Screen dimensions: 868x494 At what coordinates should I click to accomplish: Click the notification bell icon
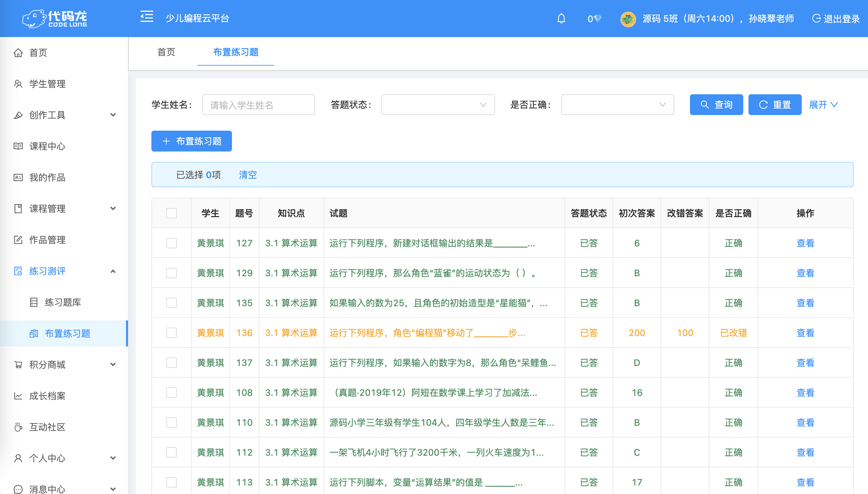[561, 18]
